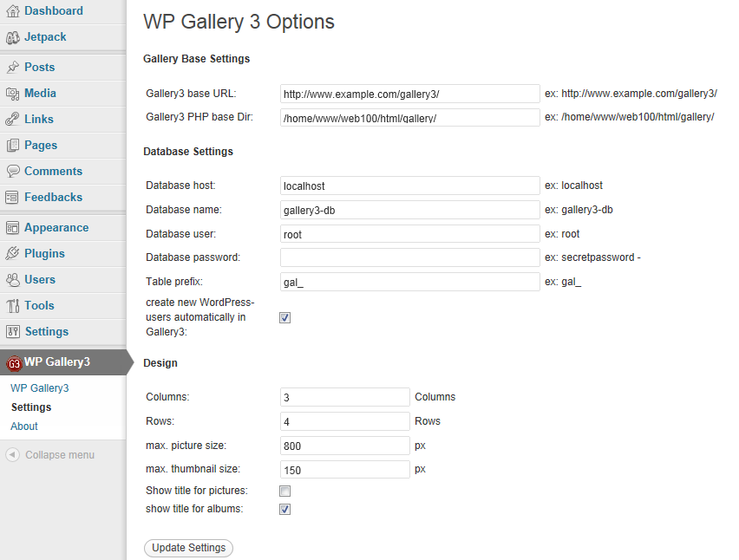739x560 pixels.
Task: Click the Dashboard house icon
Action: (x=13, y=10)
